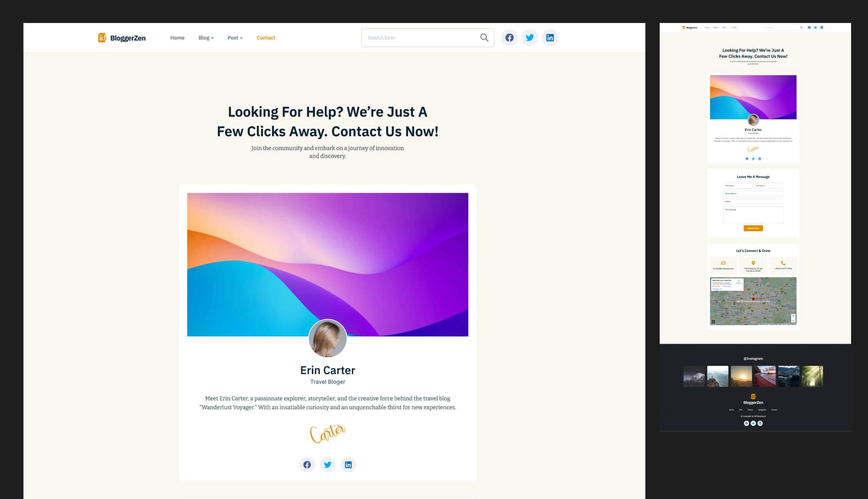Expand the Blog dropdown menu
The height and width of the screenshot is (499, 868).
(206, 38)
